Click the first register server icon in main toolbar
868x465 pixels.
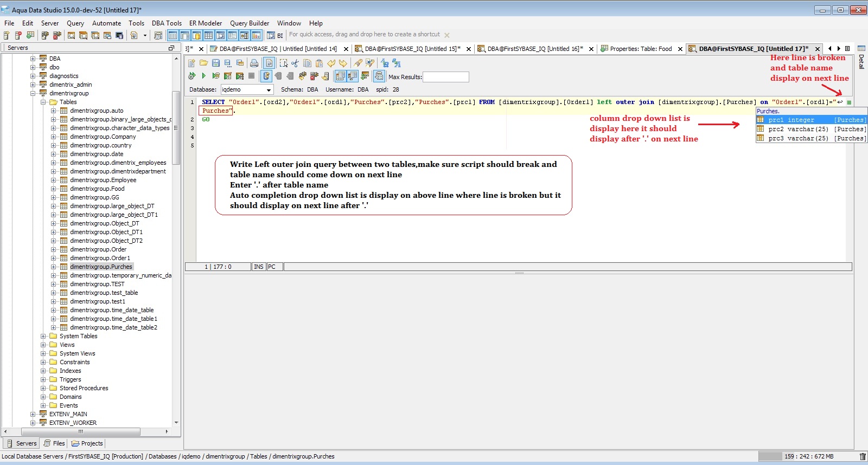(7, 35)
